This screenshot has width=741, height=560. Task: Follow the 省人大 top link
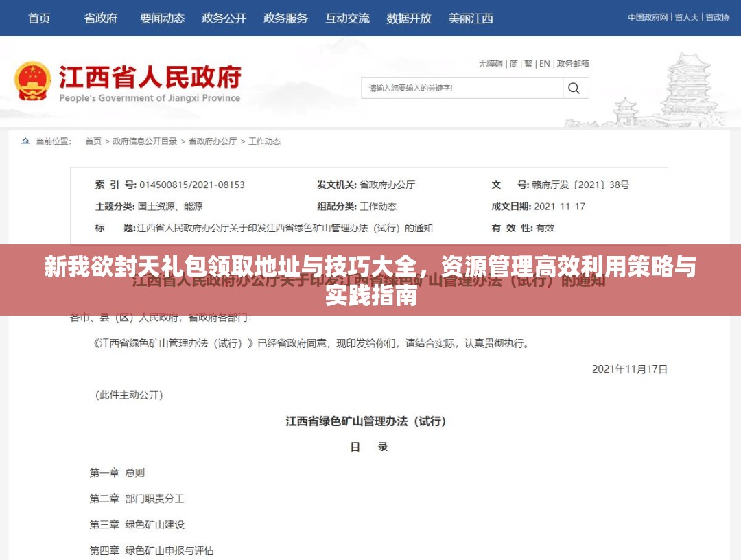(x=686, y=17)
